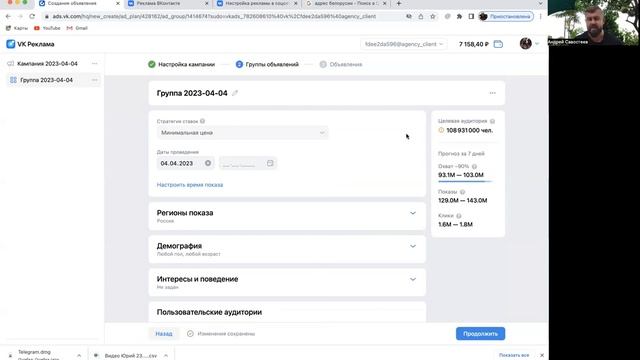Open calendar for end date field
Screen dimensions: 640x360
click(270, 163)
